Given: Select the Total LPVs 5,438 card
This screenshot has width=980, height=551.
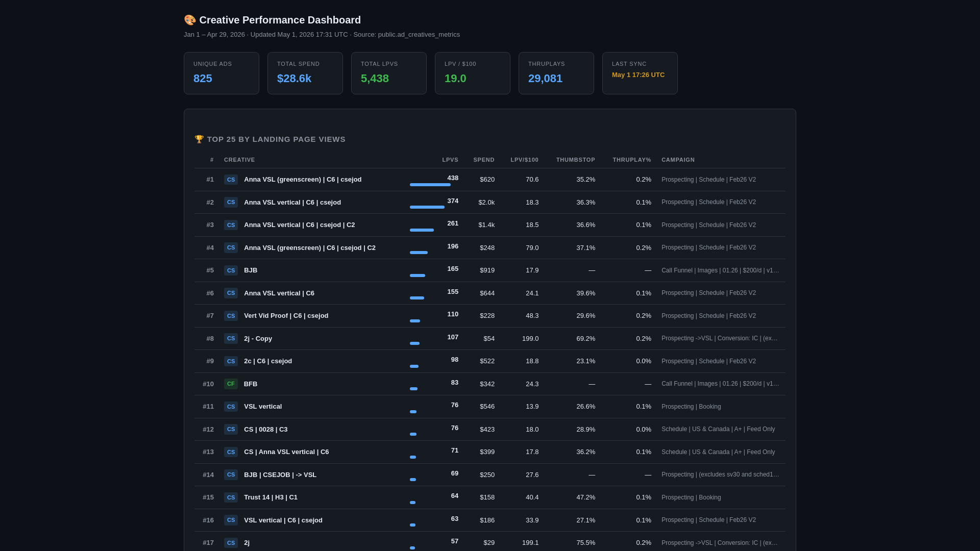Looking at the screenshot, I should pos(389,73).
